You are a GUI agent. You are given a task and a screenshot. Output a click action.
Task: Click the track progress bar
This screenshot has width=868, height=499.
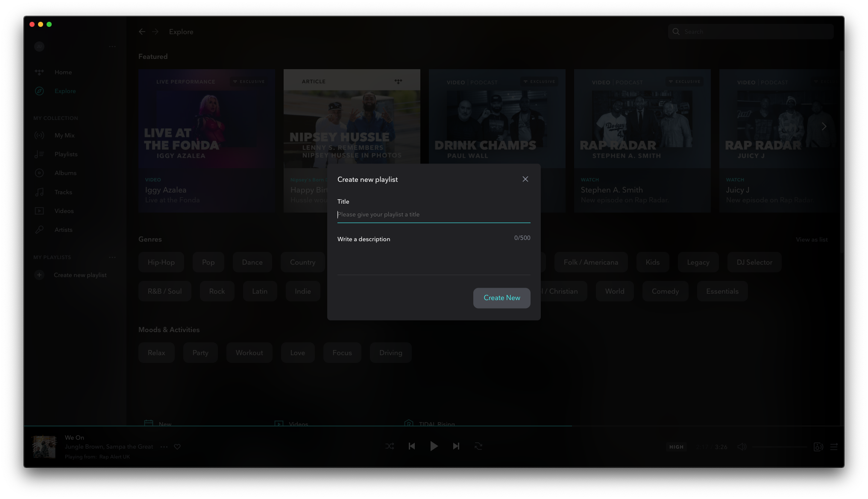pos(434,426)
